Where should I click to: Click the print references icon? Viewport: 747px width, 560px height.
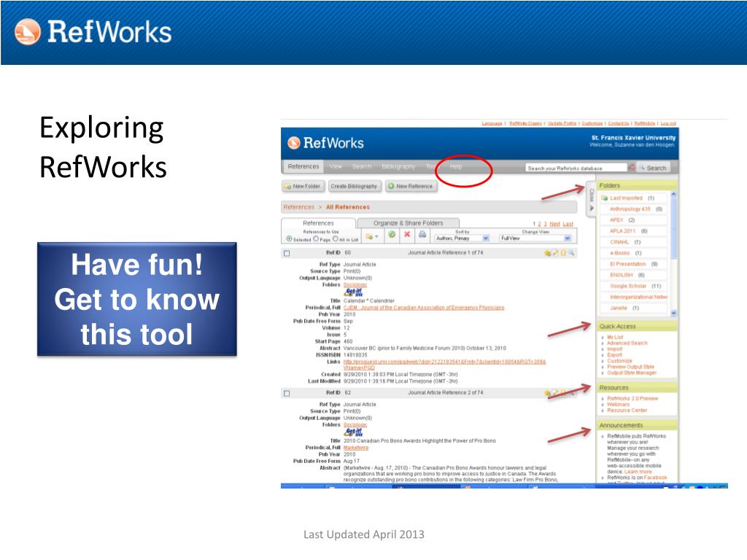(422, 234)
